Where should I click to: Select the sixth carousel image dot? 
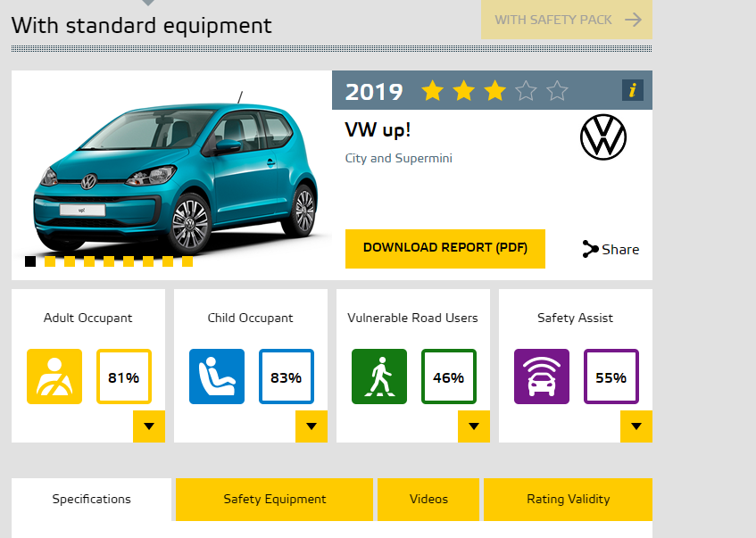129,261
